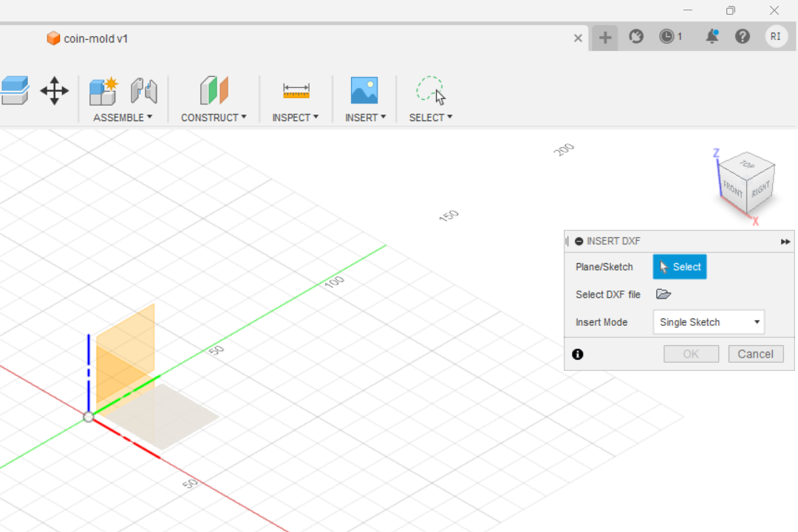The height and width of the screenshot is (532, 798).
Task: Open the Help question mark menu
Action: click(742, 37)
